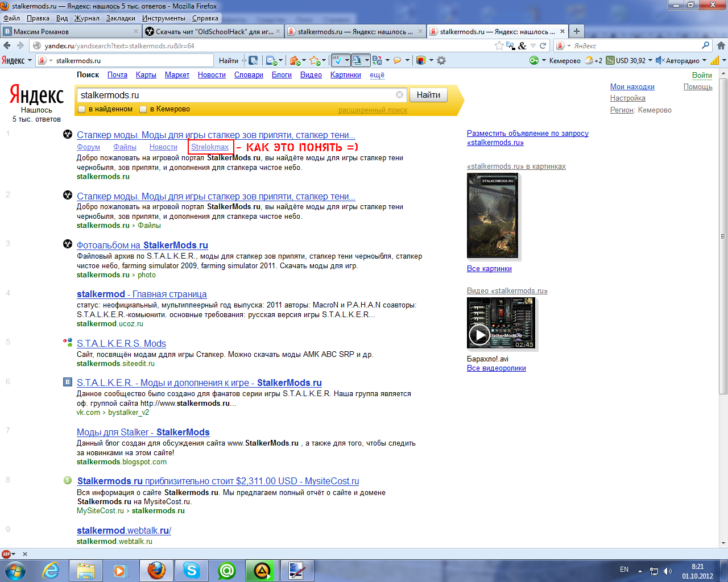Switch to the 'Максим Романов' tab
728x582 pixels.
71,31
